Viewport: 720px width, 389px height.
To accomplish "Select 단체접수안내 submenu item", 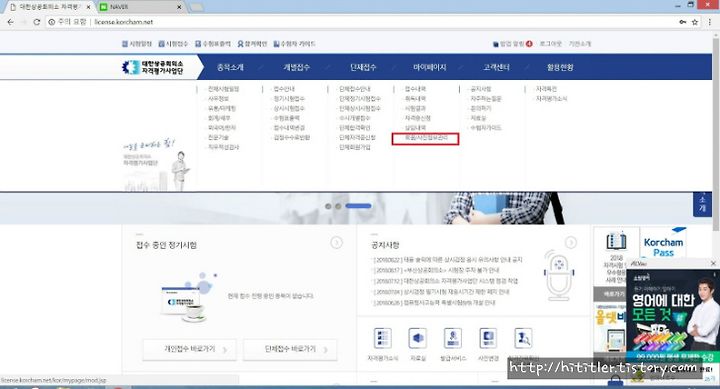I will pos(354,89).
